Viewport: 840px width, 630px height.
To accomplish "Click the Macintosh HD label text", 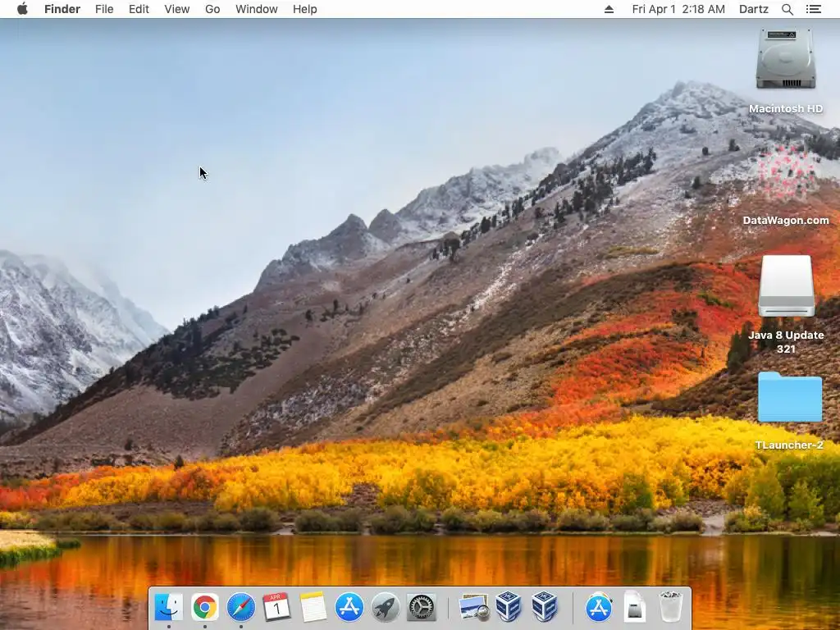I will [x=786, y=109].
